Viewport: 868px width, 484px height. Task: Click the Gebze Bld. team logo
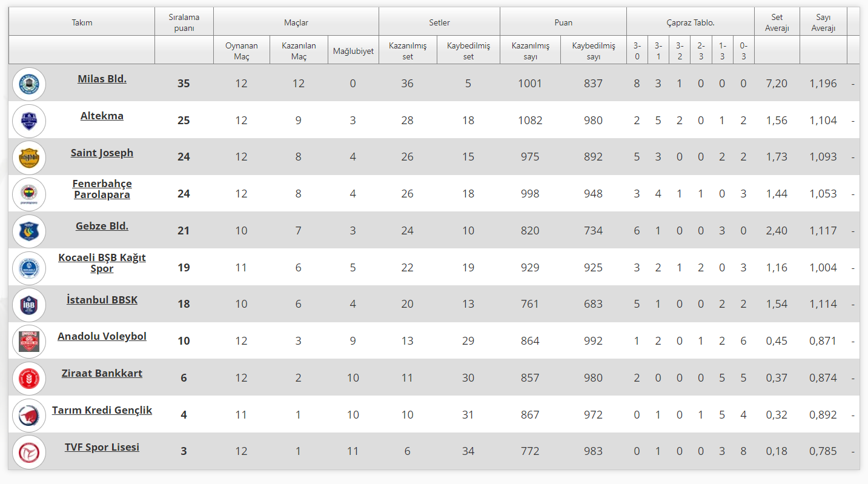(29, 231)
